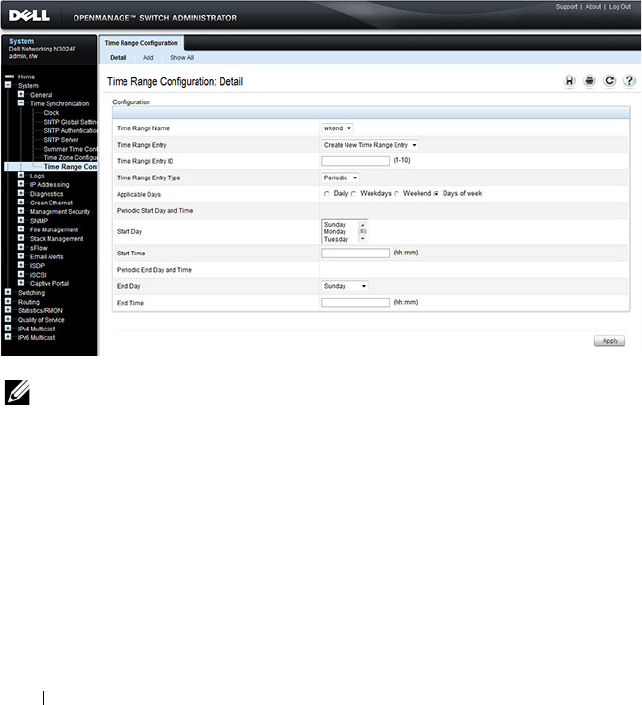The height and width of the screenshot is (705, 642).
Task: Expand the Statistics/RMON node
Action: [x=8, y=310]
